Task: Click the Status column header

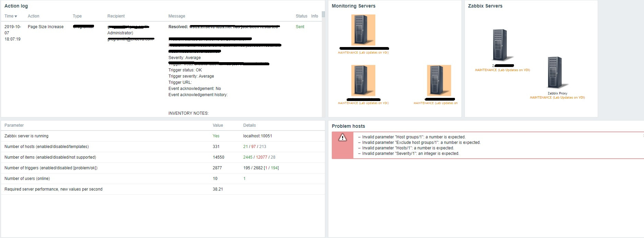Action: click(302, 16)
